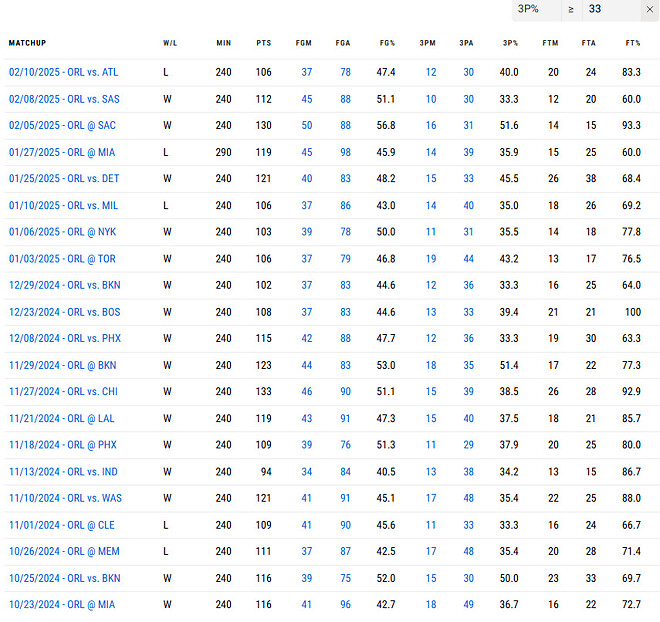Sort by the W/L column header
Image resolution: width=660 pixels, height=622 pixels.
coord(170,43)
